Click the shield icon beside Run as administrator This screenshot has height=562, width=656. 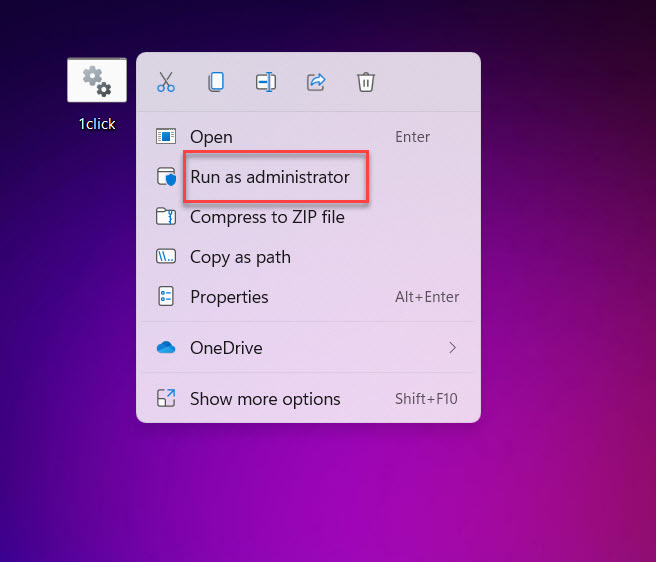click(x=166, y=177)
